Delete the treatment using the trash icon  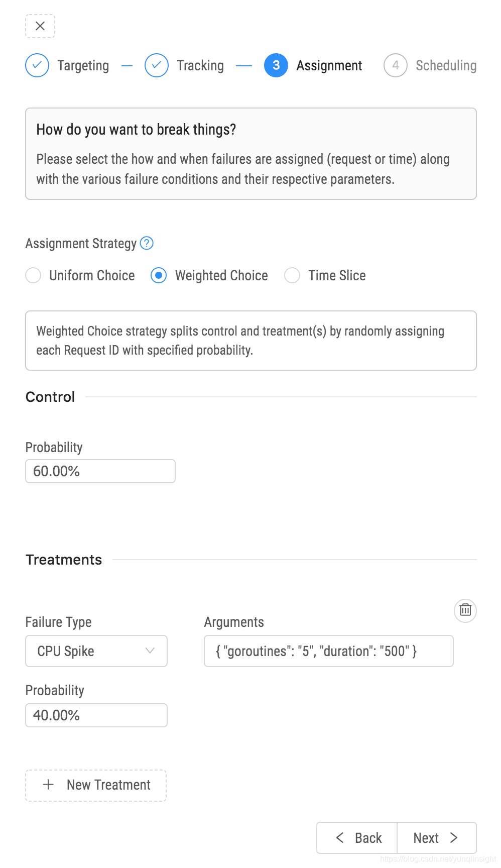point(465,610)
